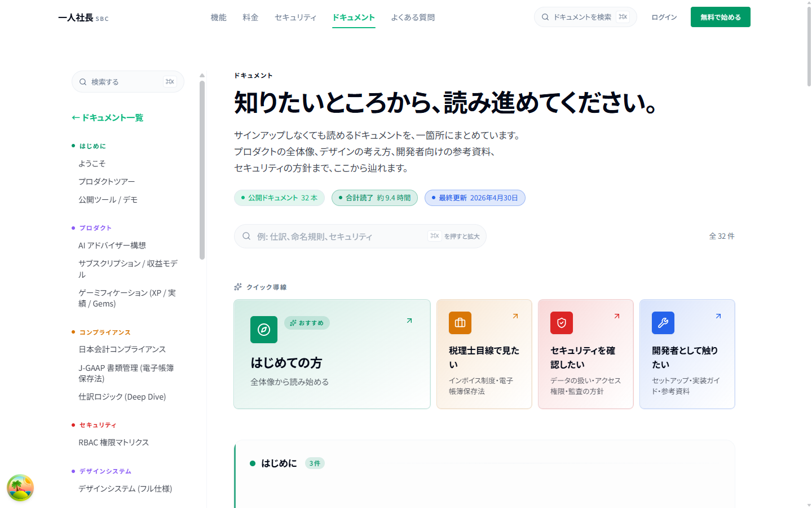Click the magnifier icon in sidebar 検索する box

pos(83,82)
